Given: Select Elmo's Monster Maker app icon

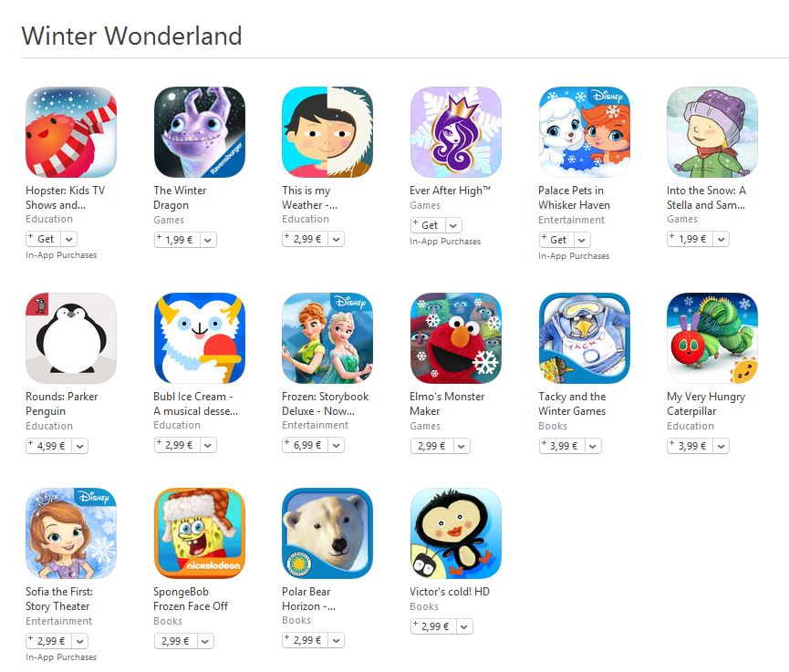Looking at the screenshot, I should [456, 338].
